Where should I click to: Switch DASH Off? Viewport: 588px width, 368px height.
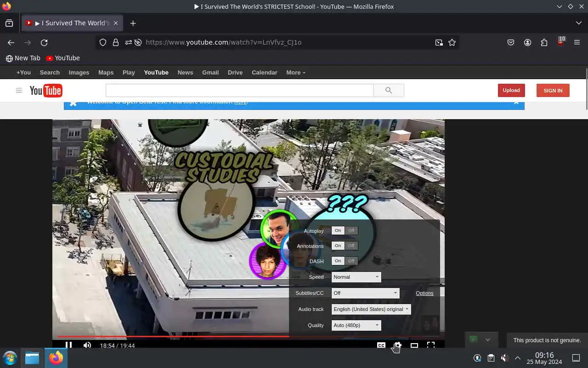click(x=351, y=261)
